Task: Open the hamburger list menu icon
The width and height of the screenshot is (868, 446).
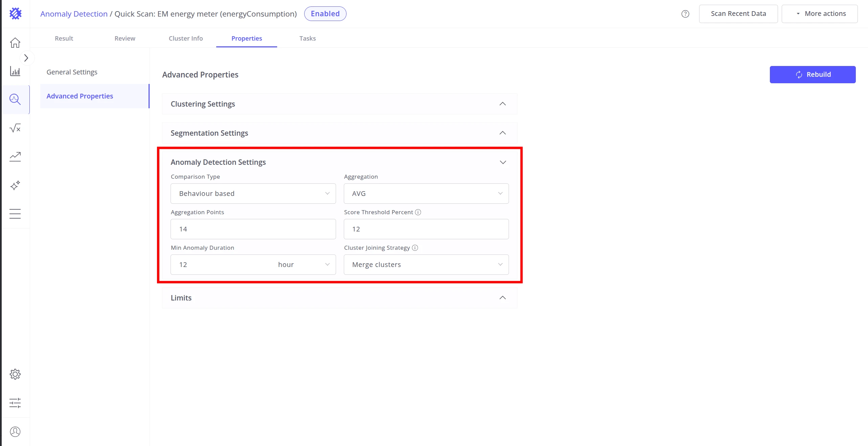Action: click(x=15, y=214)
